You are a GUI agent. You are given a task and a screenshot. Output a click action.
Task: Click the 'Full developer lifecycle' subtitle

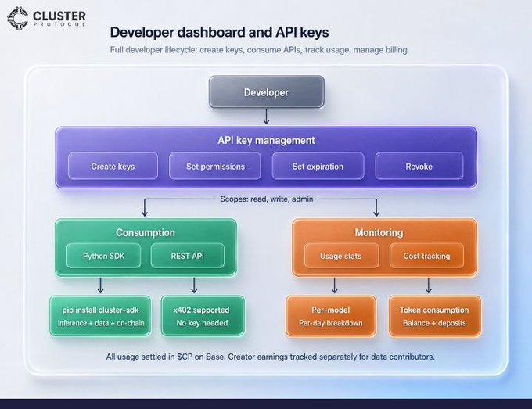[x=258, y=50]
